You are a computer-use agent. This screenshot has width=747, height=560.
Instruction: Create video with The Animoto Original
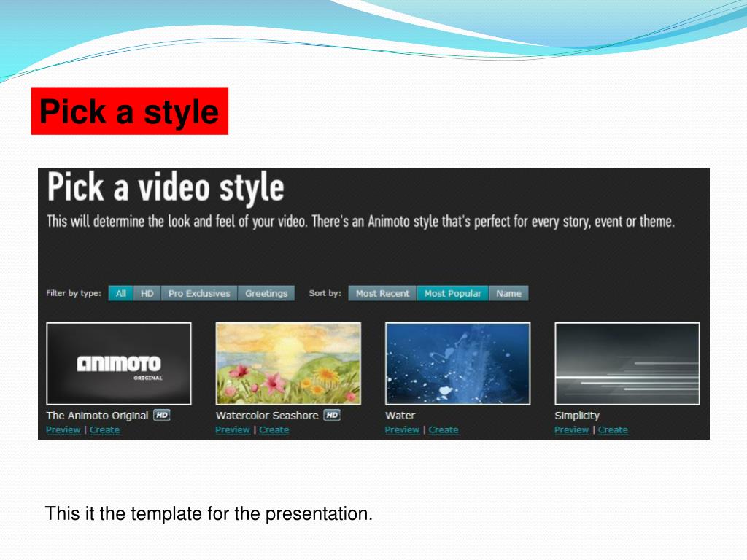(x=105, y=429)
